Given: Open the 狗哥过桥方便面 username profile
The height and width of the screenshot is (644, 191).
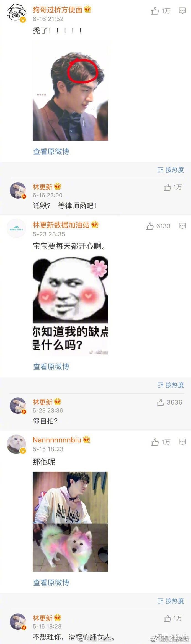Looking at the screenshot, I should click(x=58, y=10).
